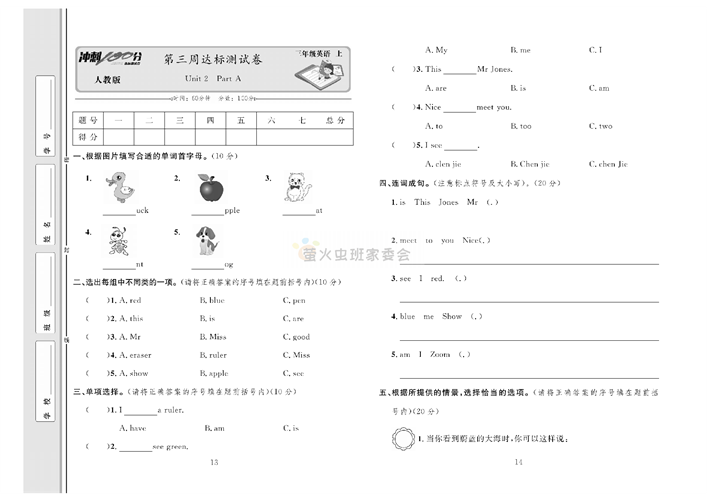The width and height of the screenshot is (707, 500).
Task: Click the '得分' cell in the score table
Action: pos(88,137)
